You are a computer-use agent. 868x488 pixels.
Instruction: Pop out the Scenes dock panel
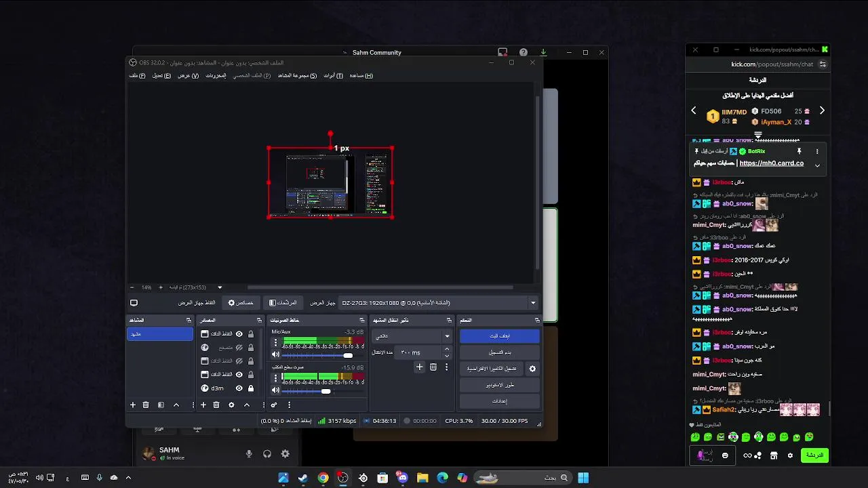(x=189, y=320)
